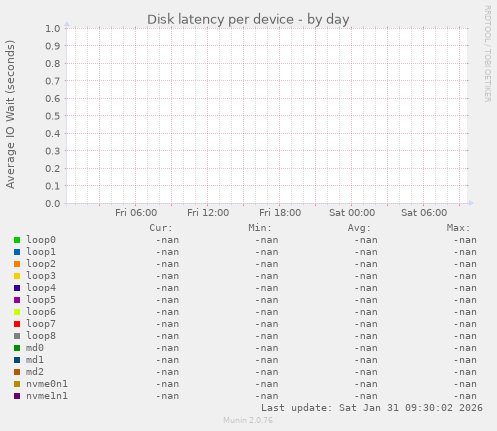
Task: Select the loop8 device label
Action: [41, 336]
